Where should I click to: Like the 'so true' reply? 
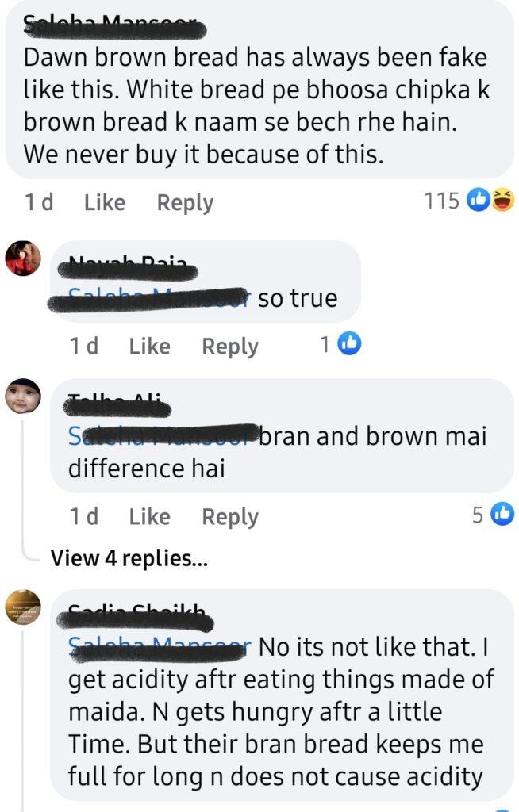click(149, 346)
